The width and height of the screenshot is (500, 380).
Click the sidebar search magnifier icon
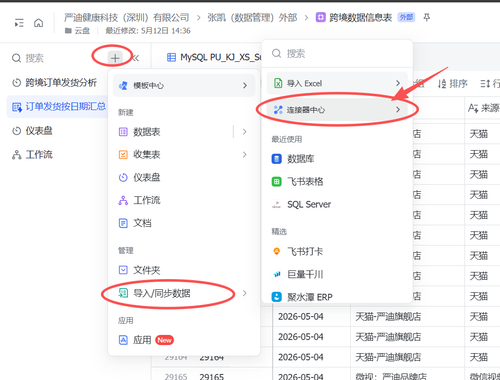tap(16, 58)
